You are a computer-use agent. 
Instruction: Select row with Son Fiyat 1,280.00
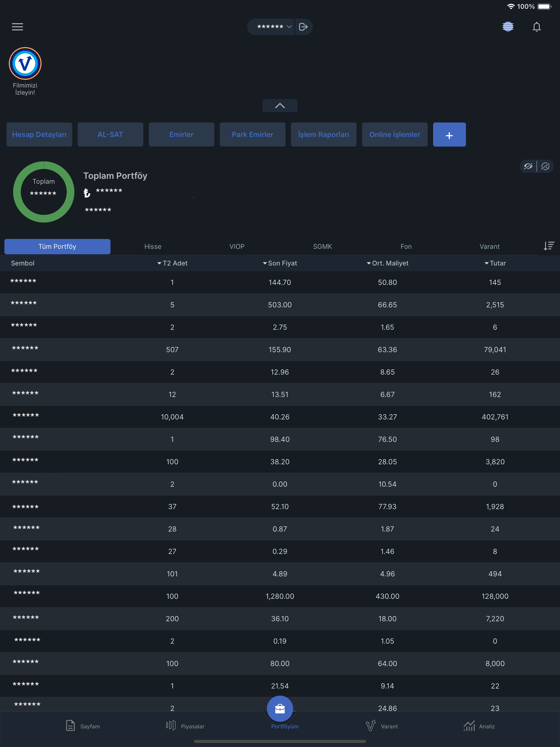pyautogui.click(x=280, y=596)
